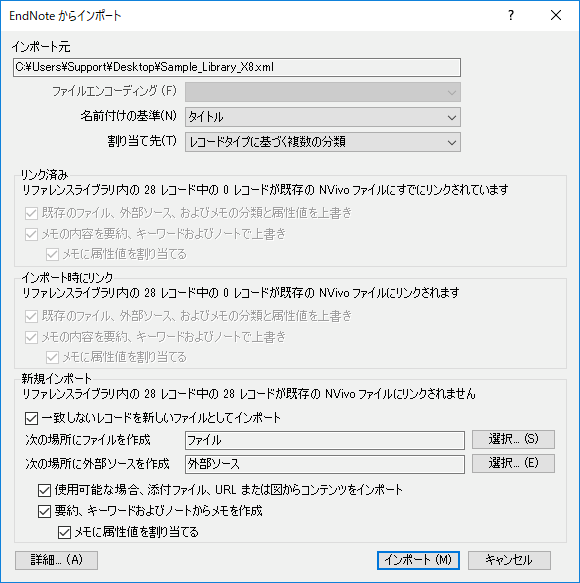580x583 pixels.
Task: Open the 名前付けの基準 dropdown showing タイトル
Action: click(x=323, y=117)
